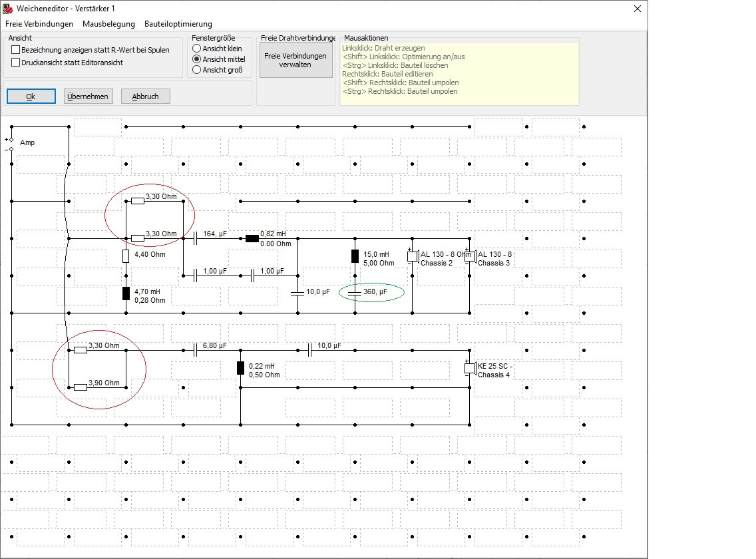This screenshot has height=559, width=756.
Task: Open the Freie Verbindungen menu
Action: tap(39, 24)
